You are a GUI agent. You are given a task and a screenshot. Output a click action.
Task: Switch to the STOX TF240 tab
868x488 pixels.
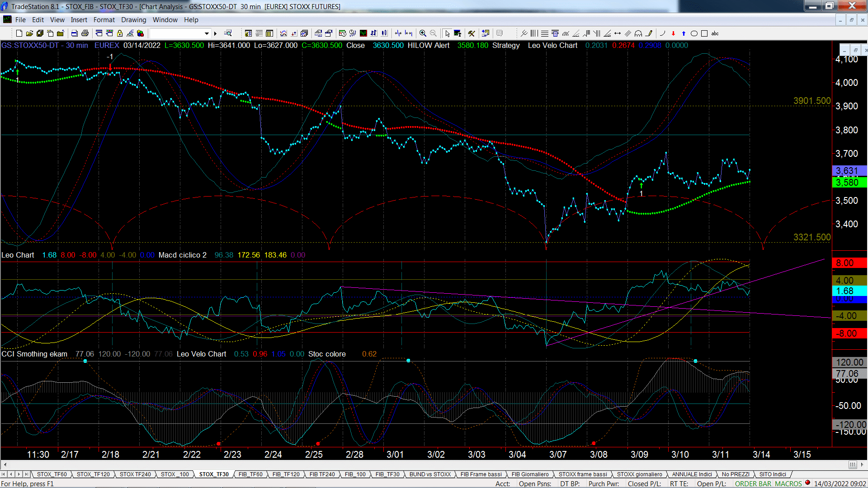(x=135, y=474)
